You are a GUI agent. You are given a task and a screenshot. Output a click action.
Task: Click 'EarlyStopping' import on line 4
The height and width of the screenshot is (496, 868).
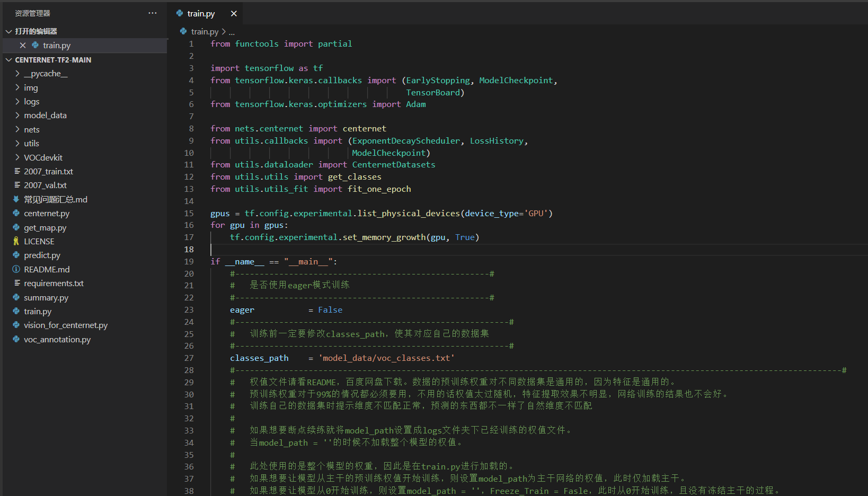[x=438, y=81]
